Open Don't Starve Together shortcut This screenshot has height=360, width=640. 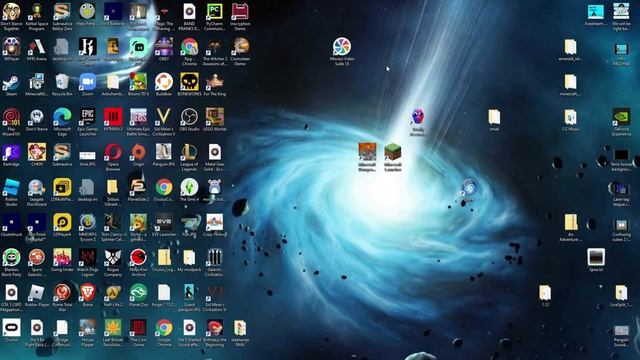[11, 12]
